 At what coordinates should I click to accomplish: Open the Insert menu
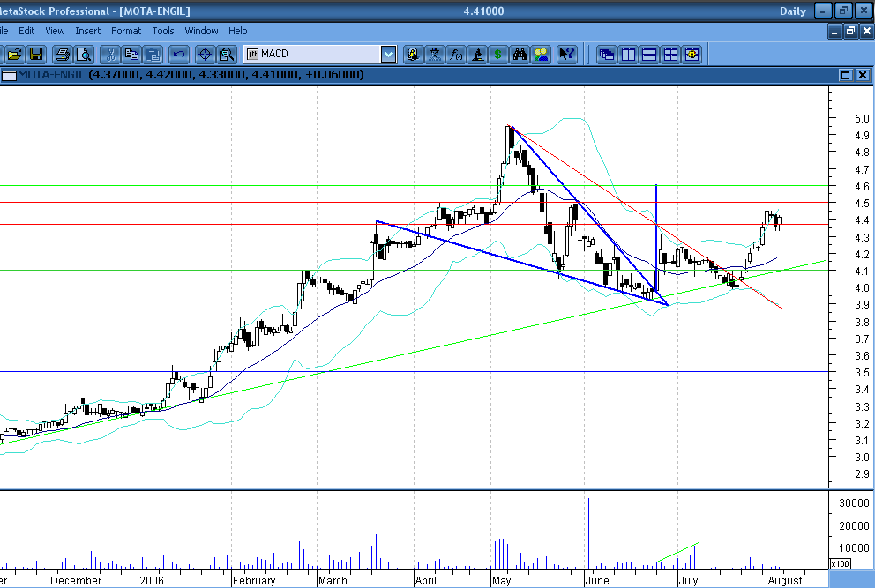[87, 31]
